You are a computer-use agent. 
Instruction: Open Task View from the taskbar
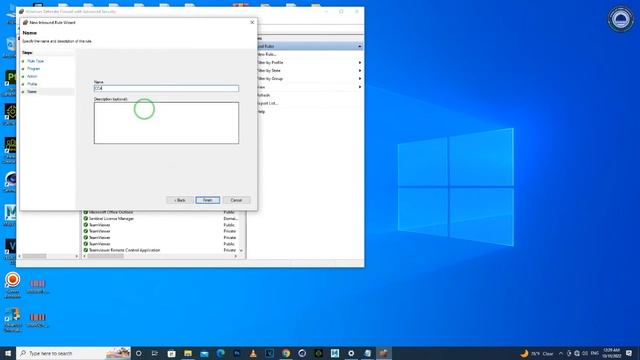point(155,353)
